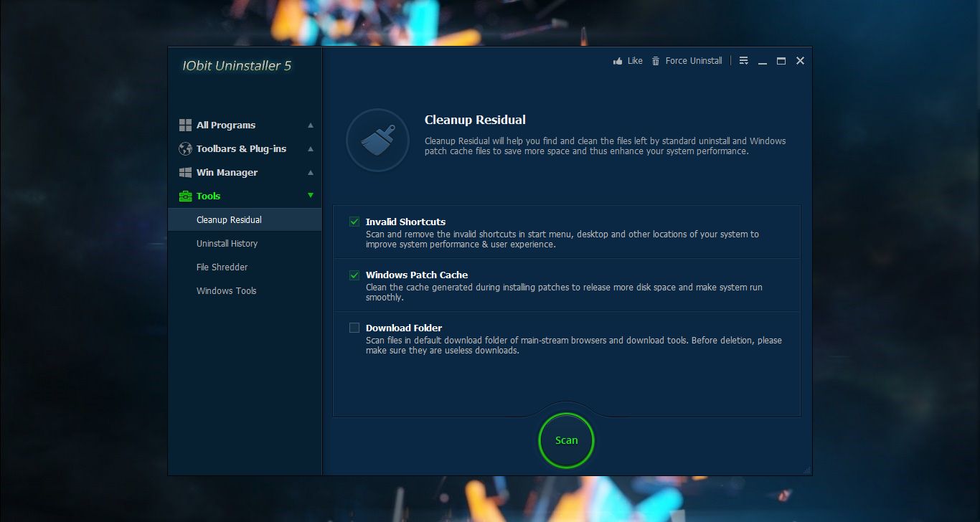Click the Win Manager Windows logo icon
Viewport: 980px width, 522px height.
click(x=185, y=172)
